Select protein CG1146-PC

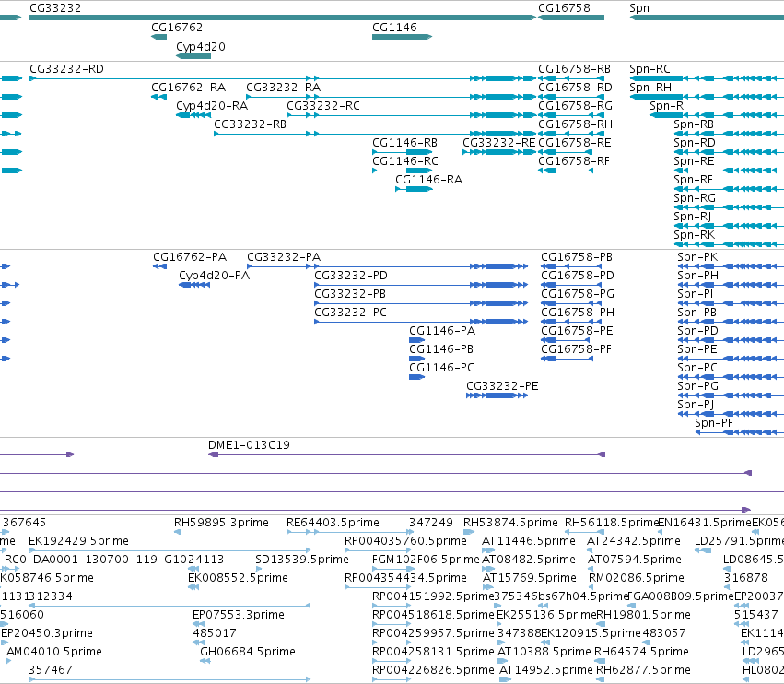coord(441,368)
